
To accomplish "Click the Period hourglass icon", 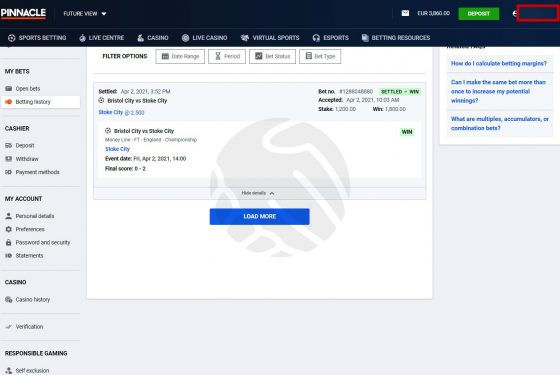I will [218, 56].
